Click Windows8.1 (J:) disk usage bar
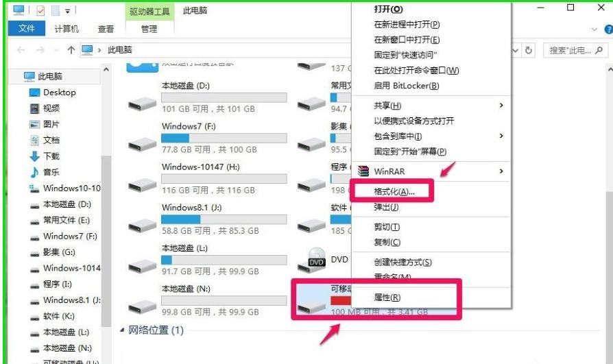Image resolution: width=613 pixels, height=364 pixels. [x=224, y=219]
